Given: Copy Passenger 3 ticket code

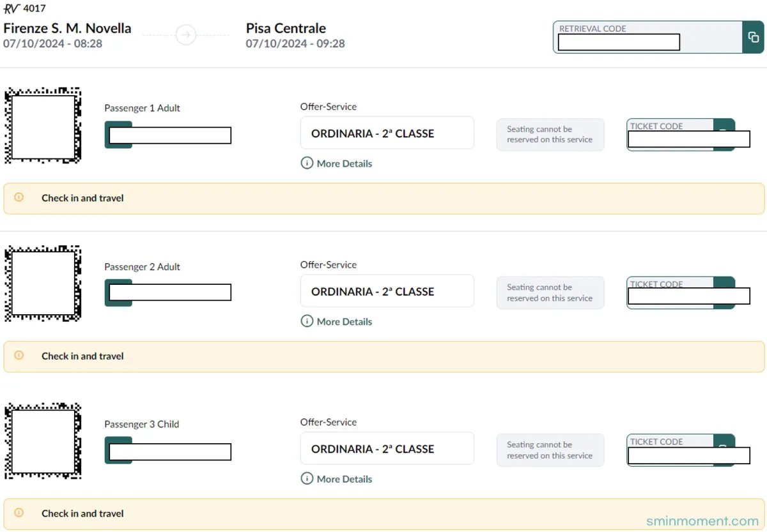Looking at the screenshot, I should [x=724, y=450].
